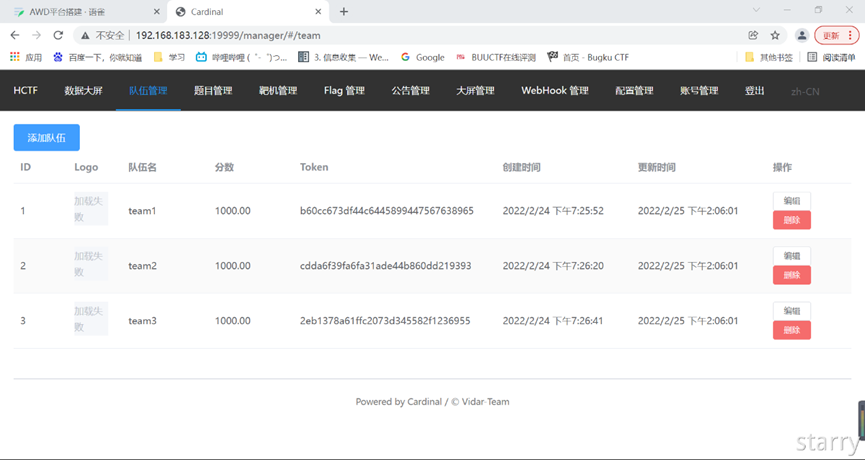Open the 账号管理 menu
This screenshot has width=865, height=460.
699,90
